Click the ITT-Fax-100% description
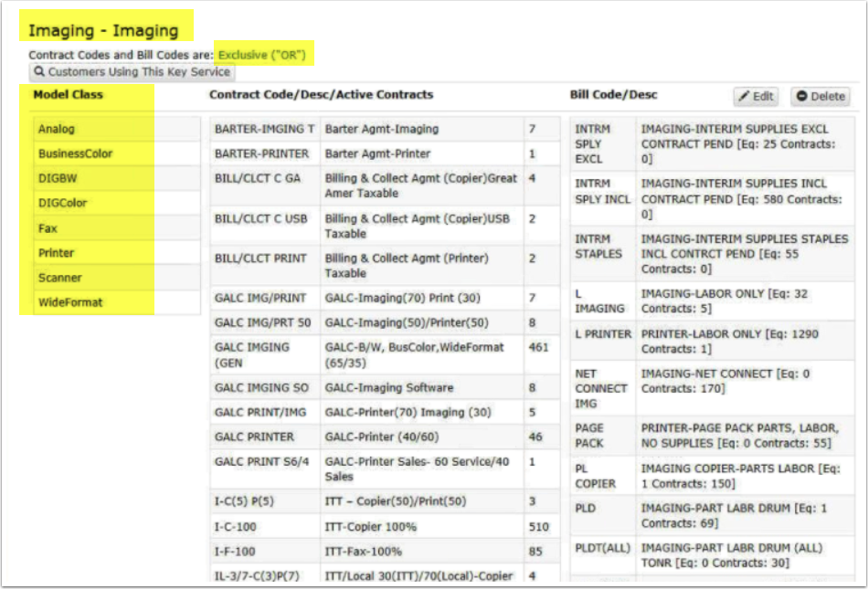Image resolution: width=868 pixels, height=589 pixels. tap(363, 552)
